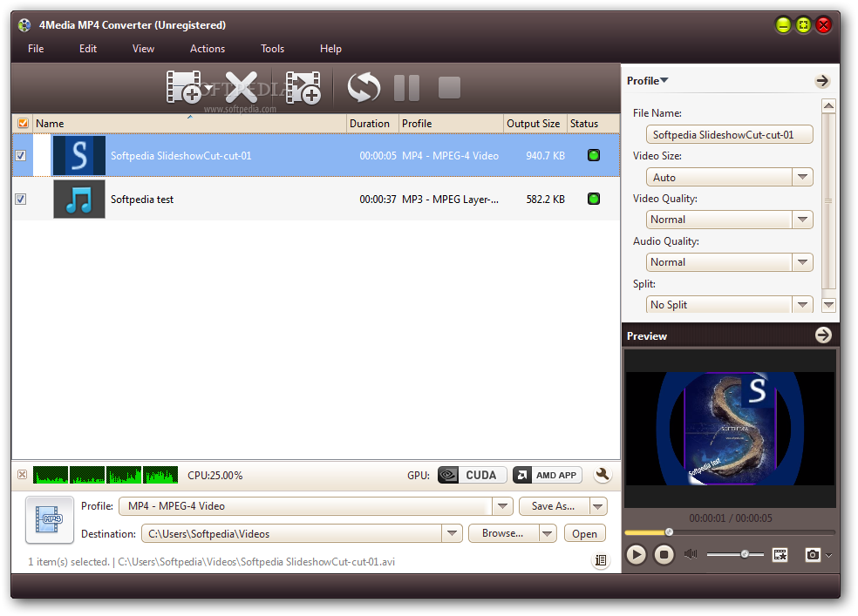Screen dimensions: 858x616
Task: Stop conversion using the square stop icon
Action: (449, 87)
